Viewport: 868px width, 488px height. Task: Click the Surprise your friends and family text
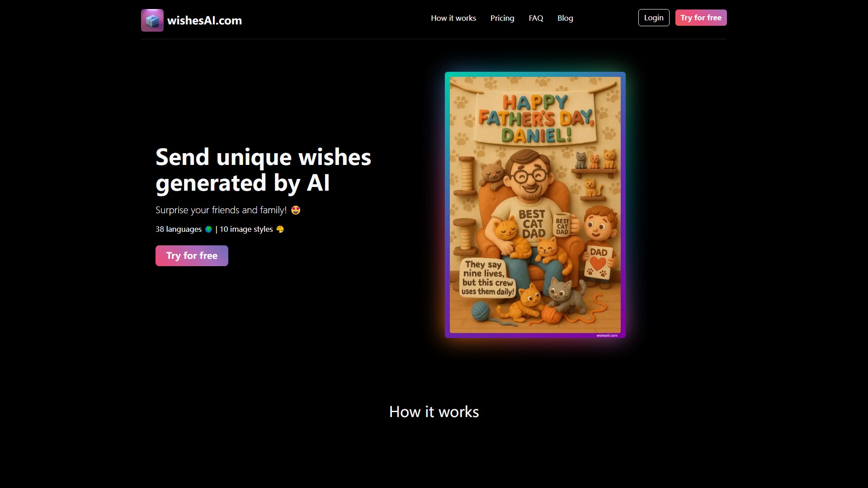pyautogui.click(x=221, y=210)
